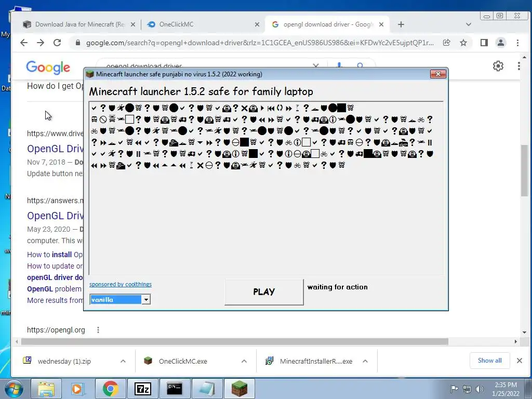
Task: Open volume speaker icon in tray
Action: coord(480,389)
